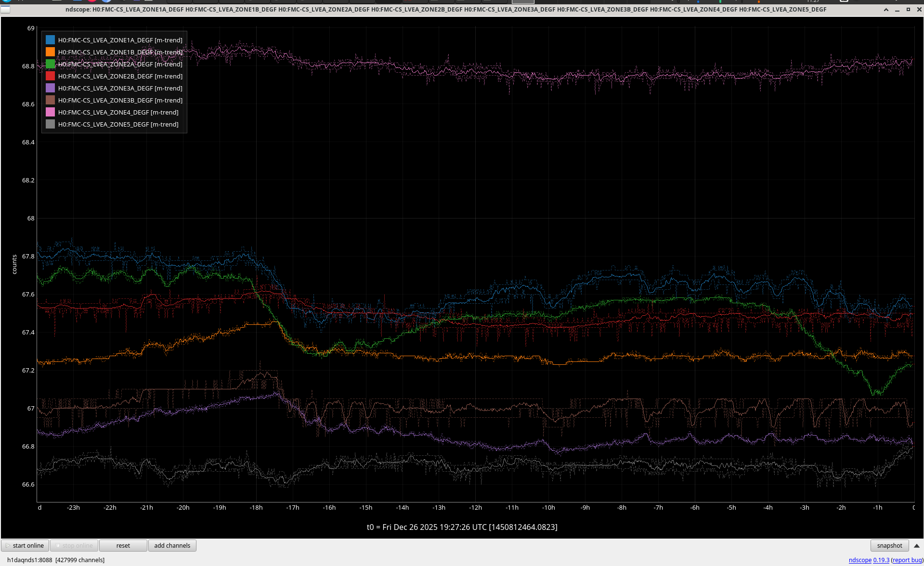Open the report bug link

907,560
